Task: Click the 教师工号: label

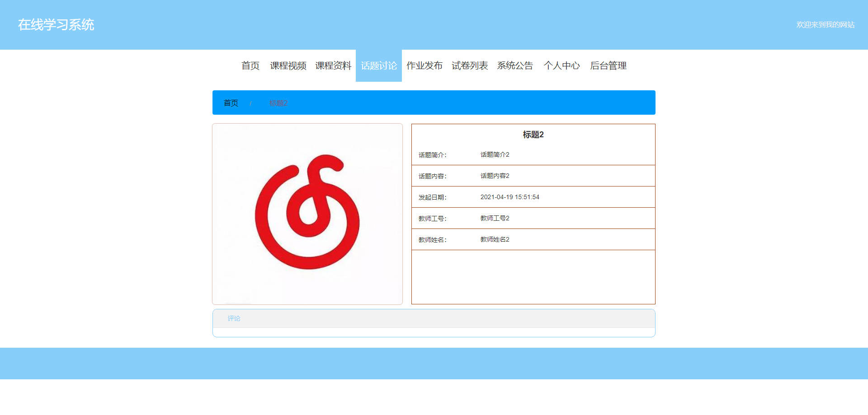Action: 432,219
